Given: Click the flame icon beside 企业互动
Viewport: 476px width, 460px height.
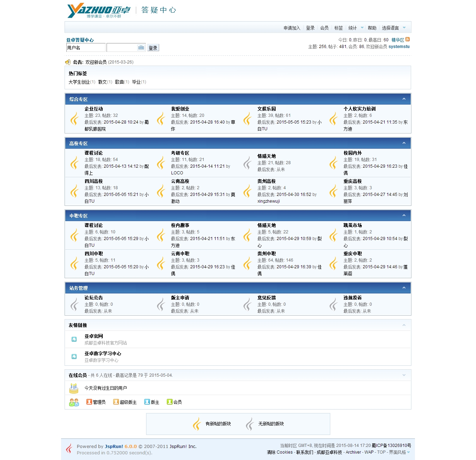Looking at the screenshot, I should point(74,119).
